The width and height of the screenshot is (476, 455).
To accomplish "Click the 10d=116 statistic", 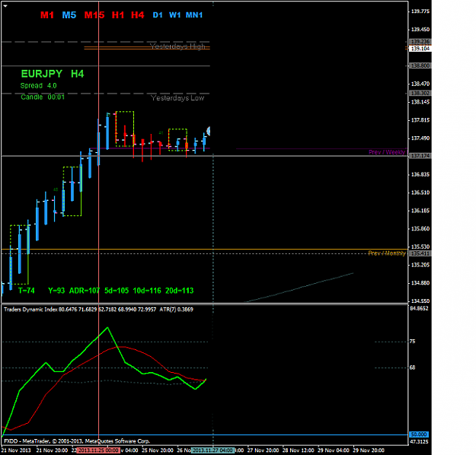I will point(147,291).
